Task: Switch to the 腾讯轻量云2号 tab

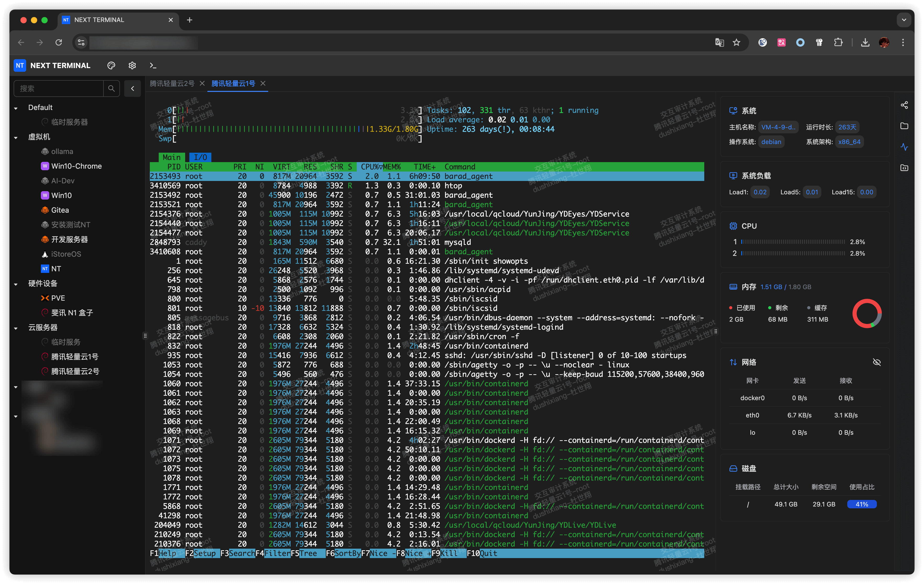Action: coord(172,83)
